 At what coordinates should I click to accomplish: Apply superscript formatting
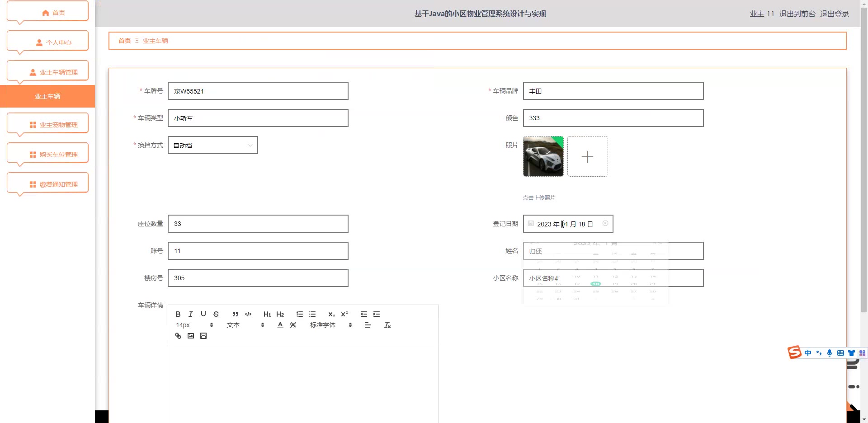[x=344, y=314]
